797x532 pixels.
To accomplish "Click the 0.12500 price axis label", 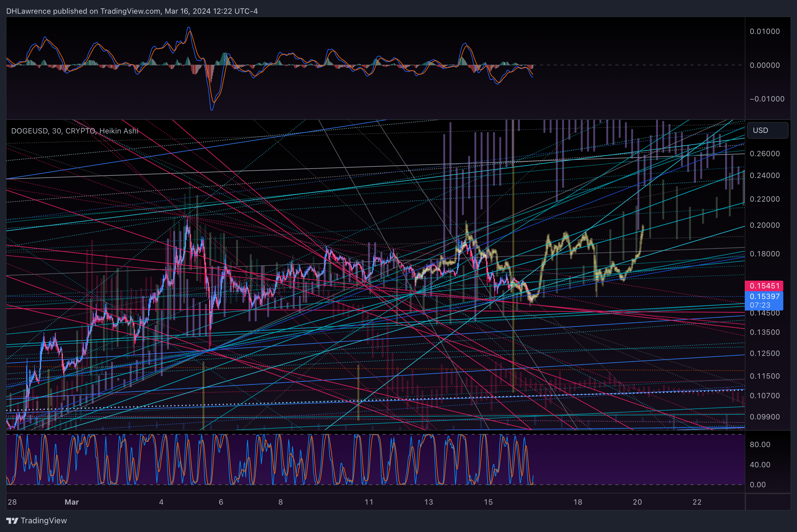I will click(x=765, y=353).
